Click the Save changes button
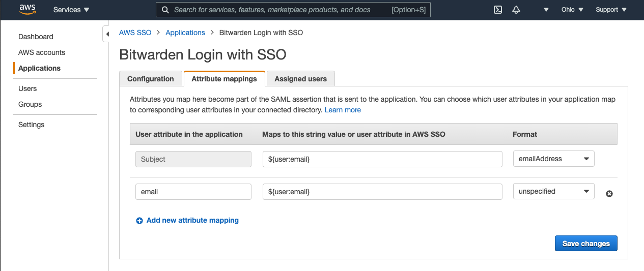Image resolution: width=644 pixels, height=271 pixels. point(586,244)
